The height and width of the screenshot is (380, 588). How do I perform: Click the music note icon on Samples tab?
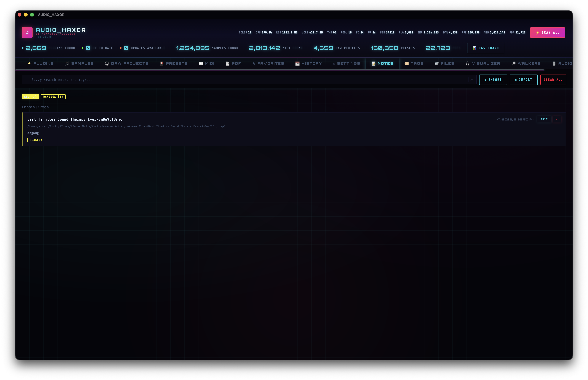[x=67, y=63]
